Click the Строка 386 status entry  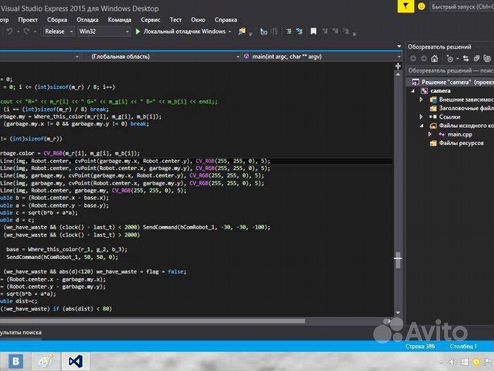[x=420, y=346]
